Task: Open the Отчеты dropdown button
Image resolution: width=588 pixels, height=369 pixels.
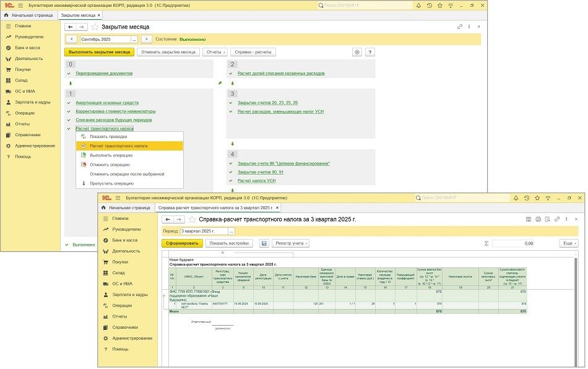Action: (x=215, y=52)
